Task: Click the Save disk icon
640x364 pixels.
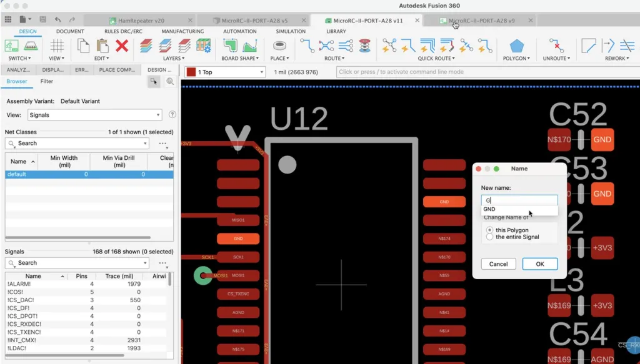Action: click(x=42, y=19)
